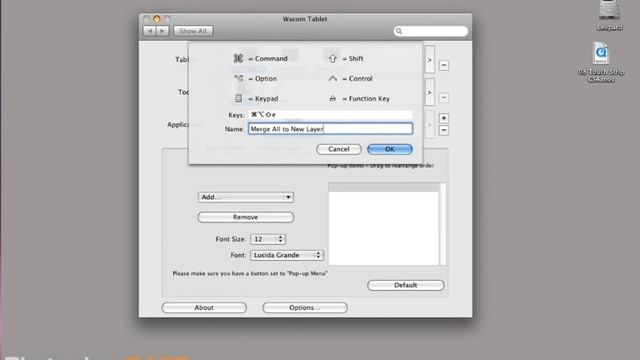The width and height of the screenshot is (640, 360).
Task: Remove application with minus beside Application row
Action: (x=444, y=130)
